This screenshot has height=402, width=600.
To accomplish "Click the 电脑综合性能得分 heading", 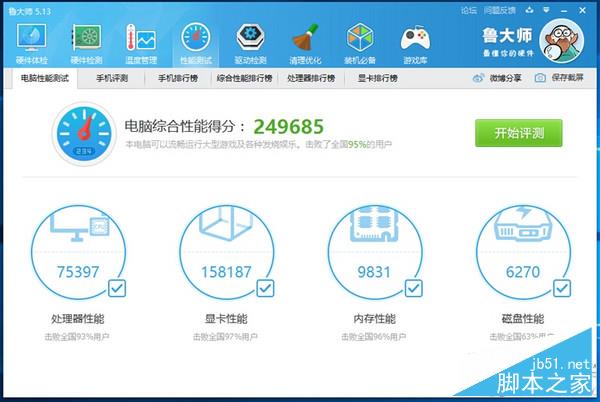I will [x=185, y=127].
